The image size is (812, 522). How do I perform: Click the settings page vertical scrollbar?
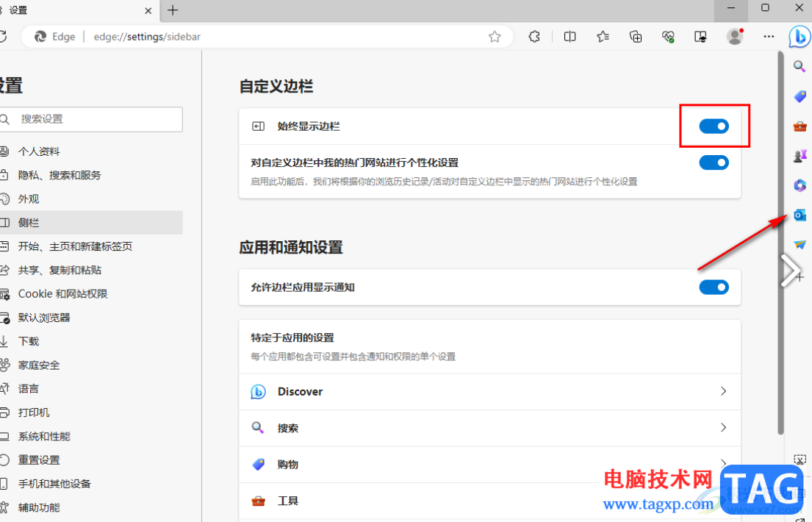[780, 243]
